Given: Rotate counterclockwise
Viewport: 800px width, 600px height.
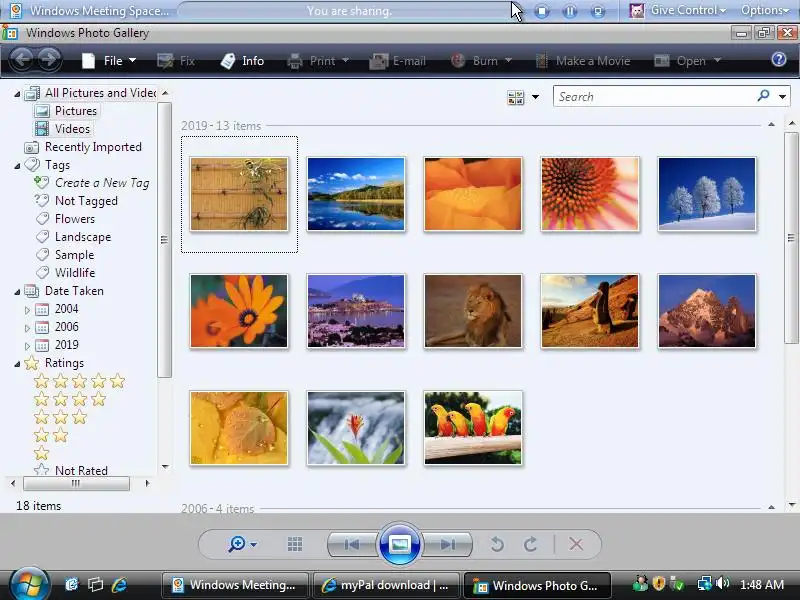Looking at the screenshot, I should pyautogui.click(x=497, y=544).
